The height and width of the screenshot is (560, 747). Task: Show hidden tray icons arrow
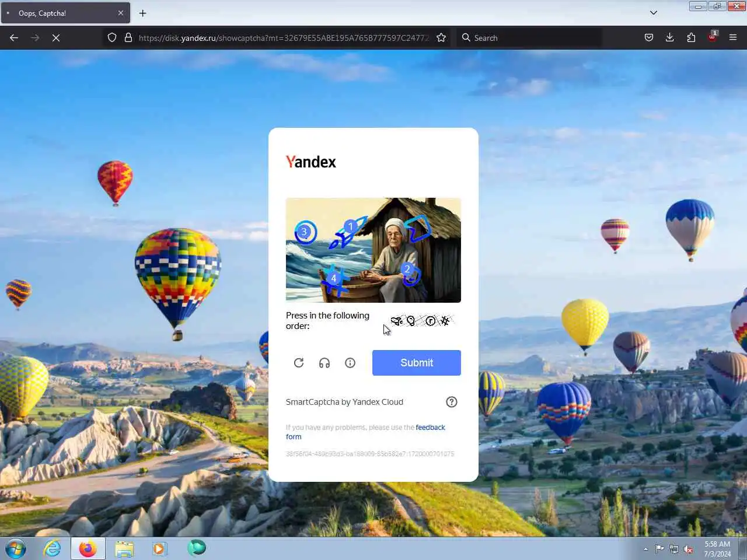pyautogui.click(x=645, y=549)
